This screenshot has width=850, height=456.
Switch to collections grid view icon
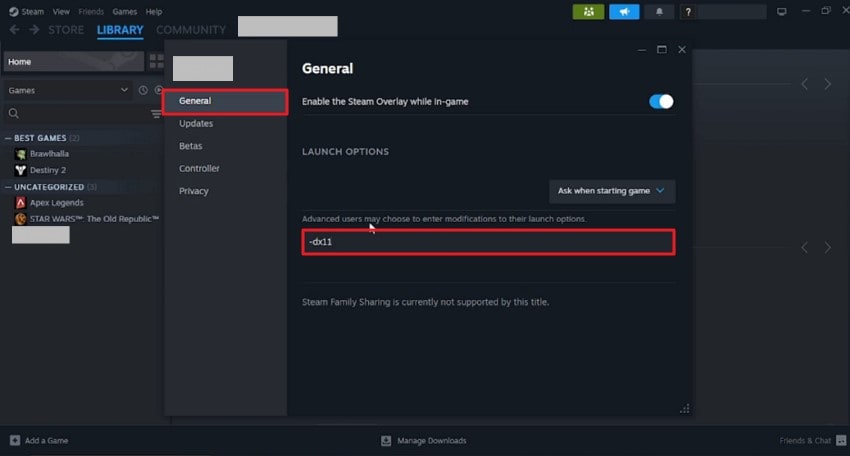156,61
